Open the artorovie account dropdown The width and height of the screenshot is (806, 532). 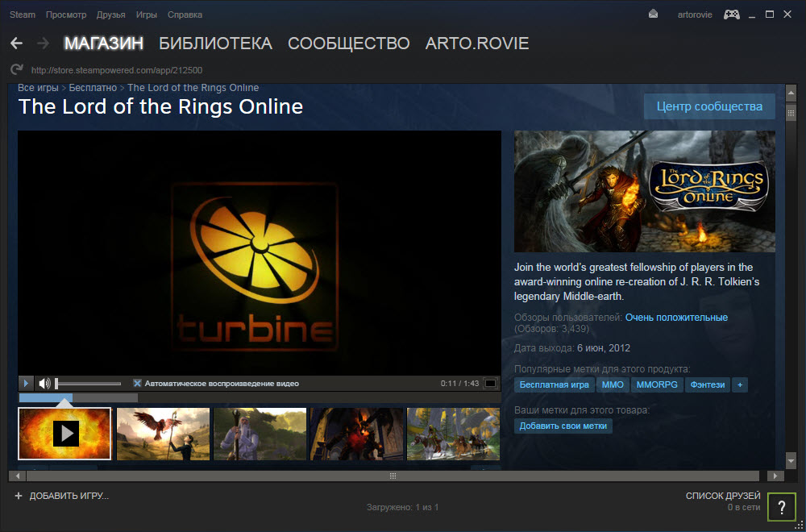click(694, 15)
